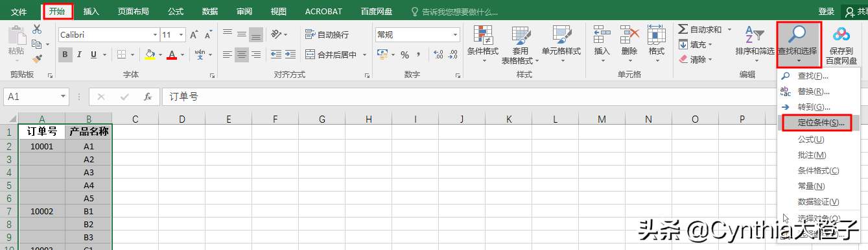The height and width of the screenshot is (250, 868).
Task: Choose 查找(F)... menu entry
Action: click(818, 76)
